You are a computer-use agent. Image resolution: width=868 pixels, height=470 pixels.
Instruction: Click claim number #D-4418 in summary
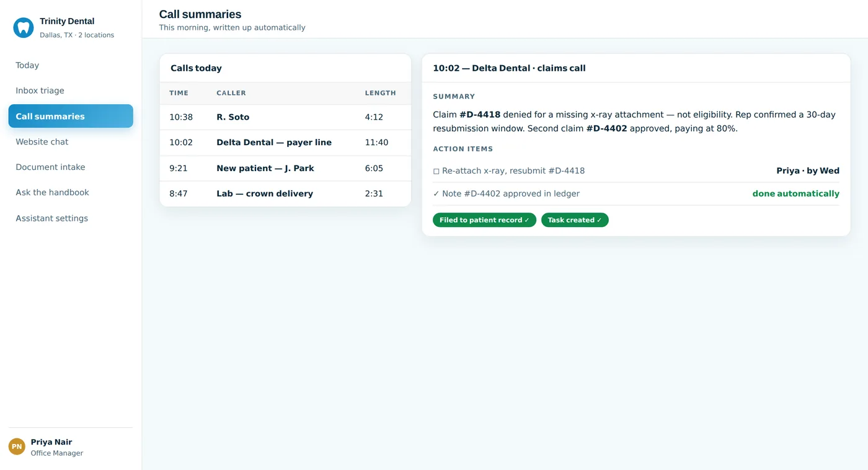click(480, 115)
